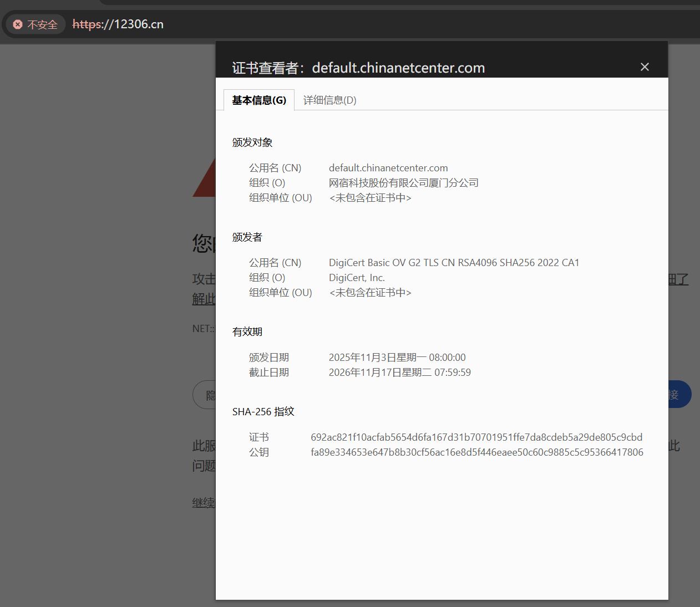Select organization 网宿科技股份有限公司厦门分公司
The image size is (700, 607).
tap(404, 183)
